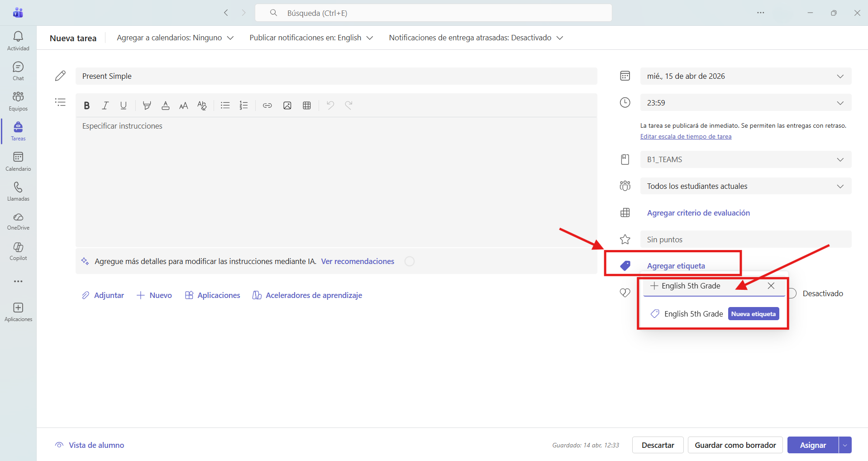Screen dimensions: 868x461
Task: Insert a hyperlink in instructions
Action: [x=267, y=106]
